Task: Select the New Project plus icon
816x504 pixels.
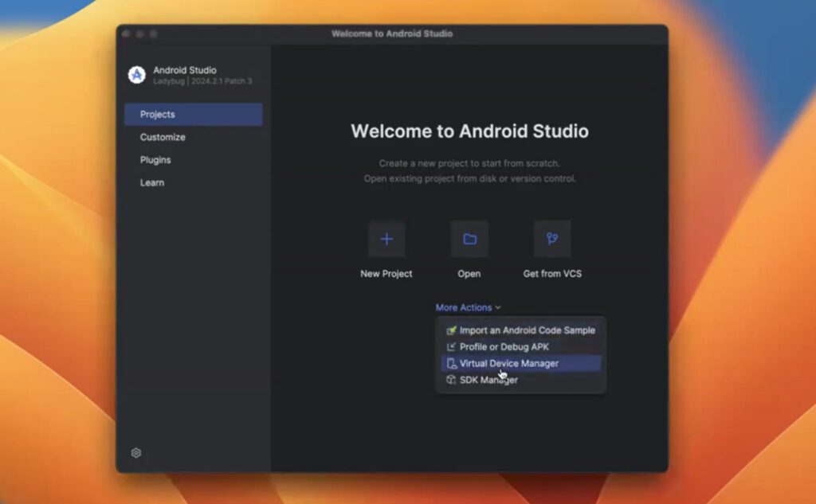Action: (386, 239)
